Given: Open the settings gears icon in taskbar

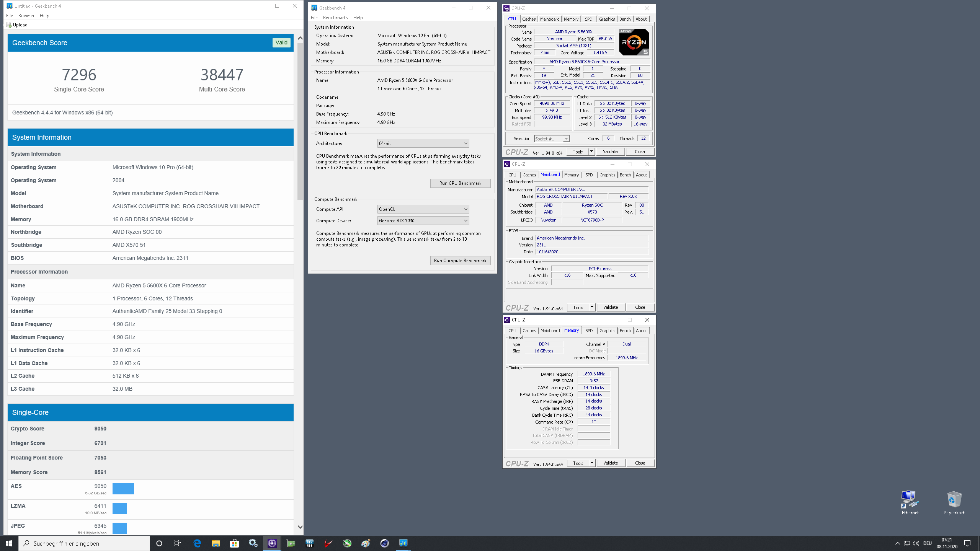Looking at the screenshot, I should tap(253, 543).
